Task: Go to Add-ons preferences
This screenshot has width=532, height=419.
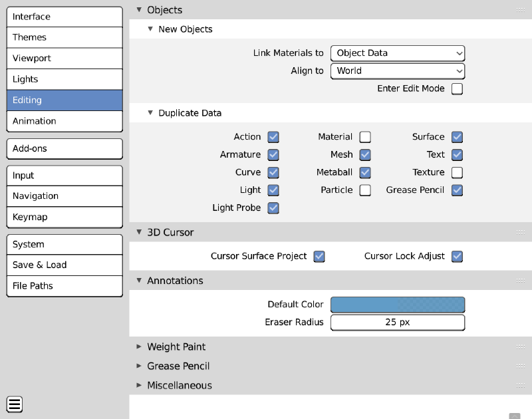Action: pos(65,148)
